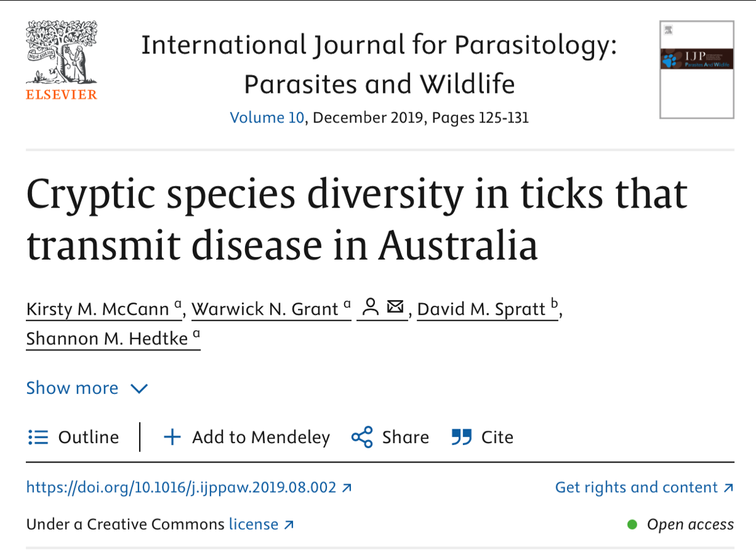Open author Shannon M. Hedtke

pos(108,339)
